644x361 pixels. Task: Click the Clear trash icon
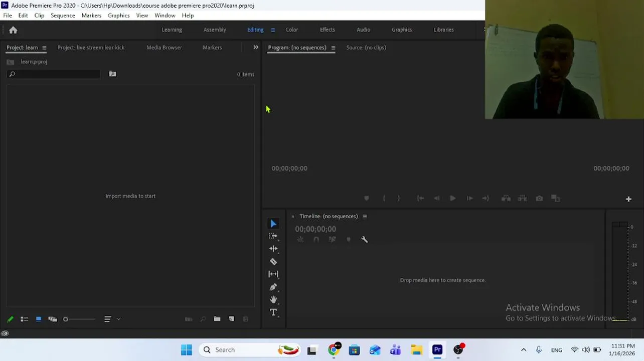pos(245,319)
